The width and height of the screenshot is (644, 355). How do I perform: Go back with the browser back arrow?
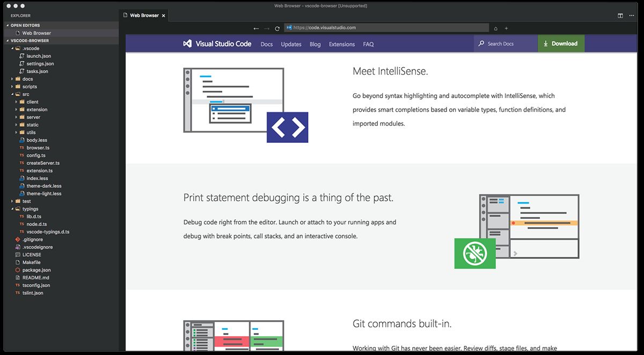[x=257, y=28]
